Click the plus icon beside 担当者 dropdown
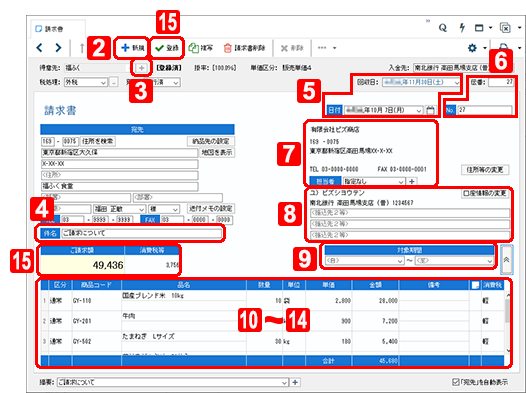The height and width of the screenshot is (393, 526). click(412, 181)
